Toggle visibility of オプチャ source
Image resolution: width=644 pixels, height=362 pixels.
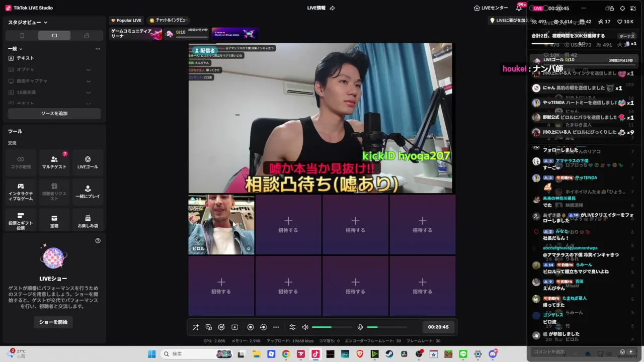coord(89,69)
